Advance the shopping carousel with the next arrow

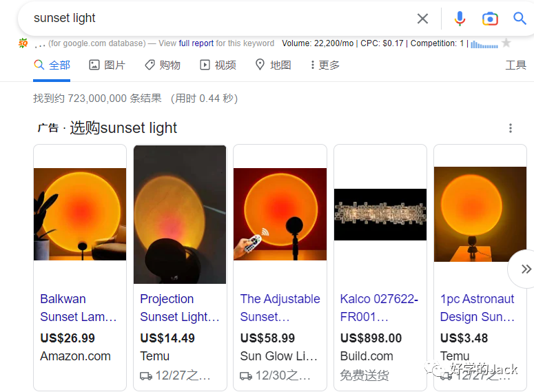click(525, 269)
